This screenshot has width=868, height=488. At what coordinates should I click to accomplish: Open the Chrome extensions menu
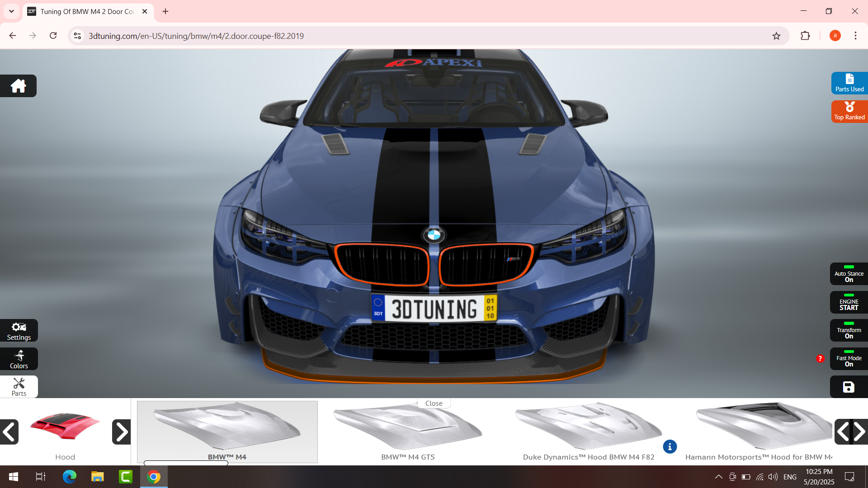pos(805,36)
